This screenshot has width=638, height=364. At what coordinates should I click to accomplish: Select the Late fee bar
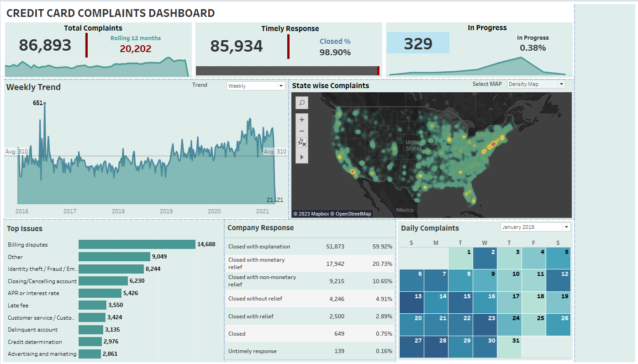tap(92, 305)
